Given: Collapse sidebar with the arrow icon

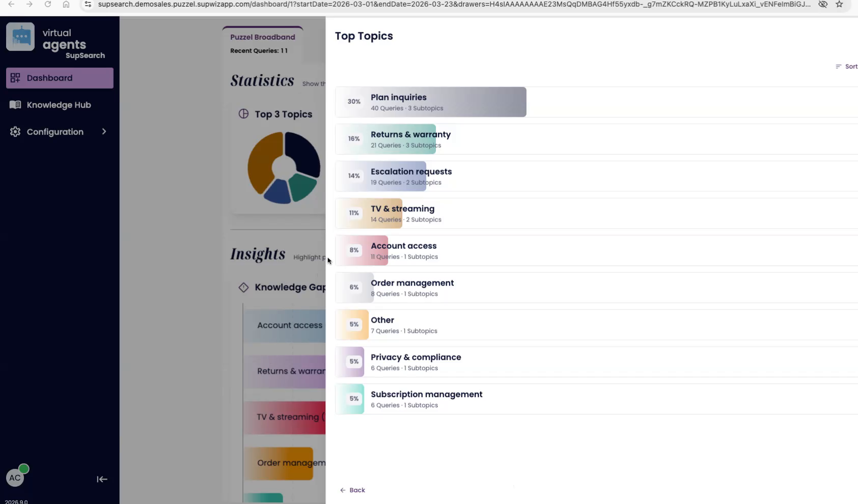Looking at the screenshot, I should click(x=102, y=479).
